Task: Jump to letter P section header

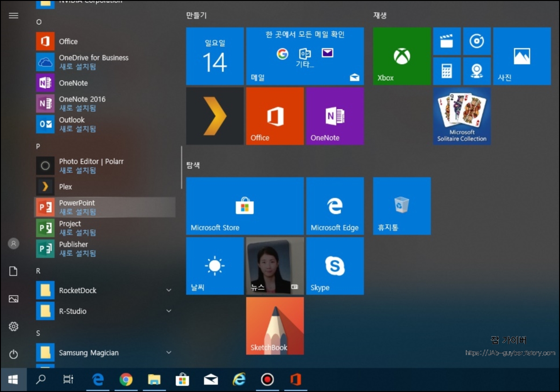Action: tap(38, 146)
